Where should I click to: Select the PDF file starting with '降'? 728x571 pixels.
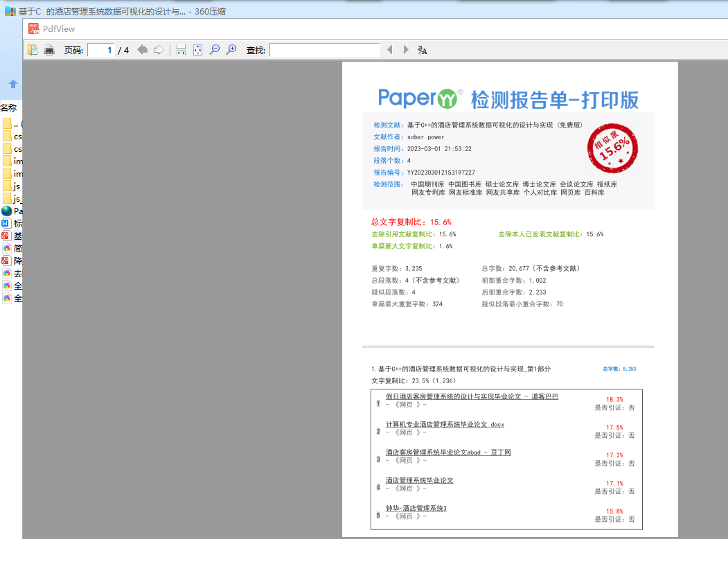[12, 261]
